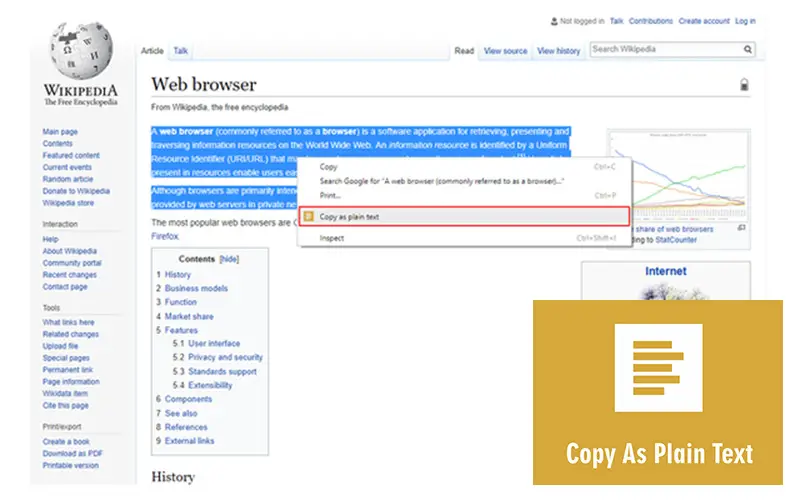Click the search magnifier icon
This screenshot has height=500, width=800.
pos(747,49)
